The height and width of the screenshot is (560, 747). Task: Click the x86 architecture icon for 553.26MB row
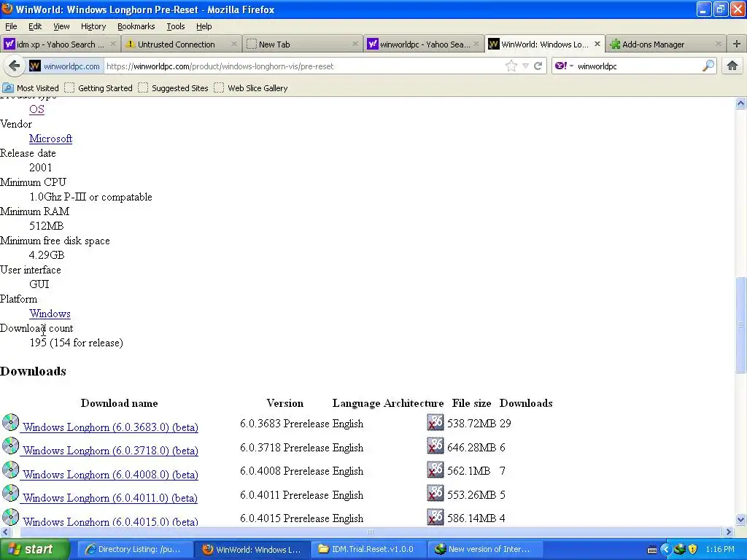tap(435, 494)
